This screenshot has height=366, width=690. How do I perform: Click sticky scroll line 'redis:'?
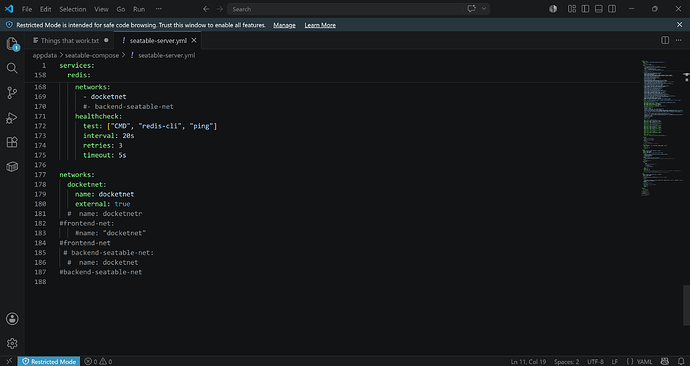pyautogui.click(x=79, y=75)
